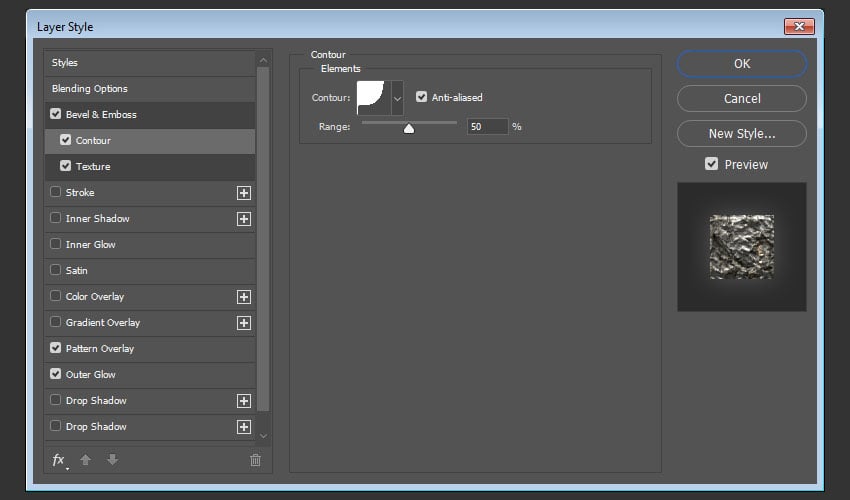Image resolution: width=850 pixels, height=500 pixels.
Task: Disable the Texture checkbox
Action: (x=66, y=166)
